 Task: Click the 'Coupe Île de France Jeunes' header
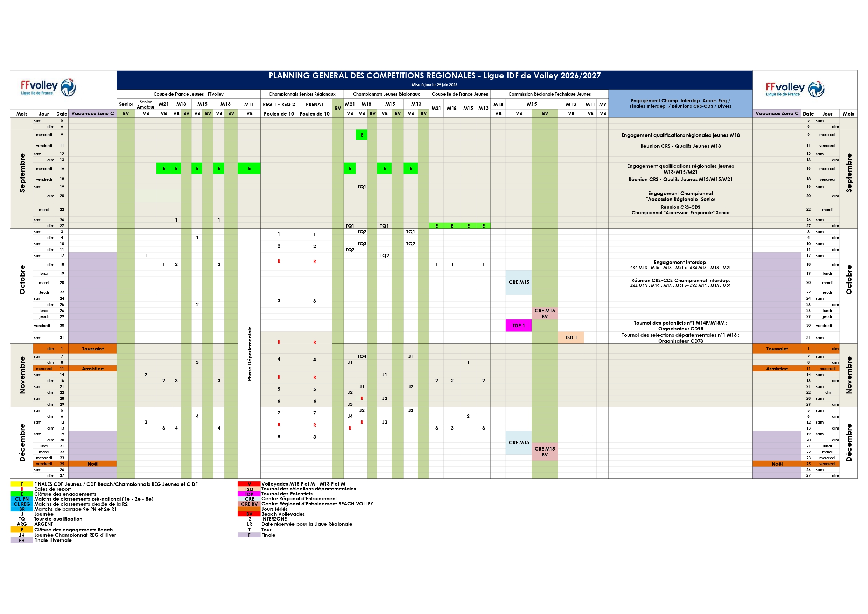[460, 94]
